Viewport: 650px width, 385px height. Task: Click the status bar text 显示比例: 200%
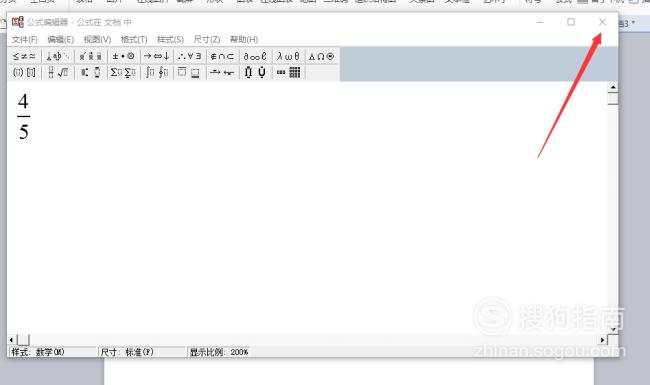[x=219, y=352]
